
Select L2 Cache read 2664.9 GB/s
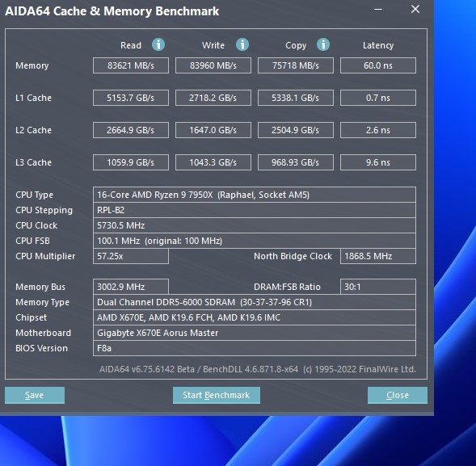131,130
